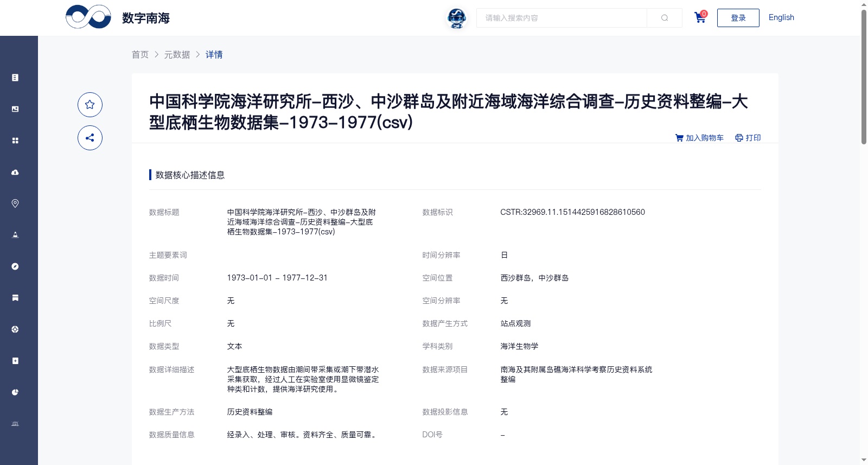This screenshot has height=465, width=868.
Task: Click 加入购物车 add to cart
Action: 700,138
